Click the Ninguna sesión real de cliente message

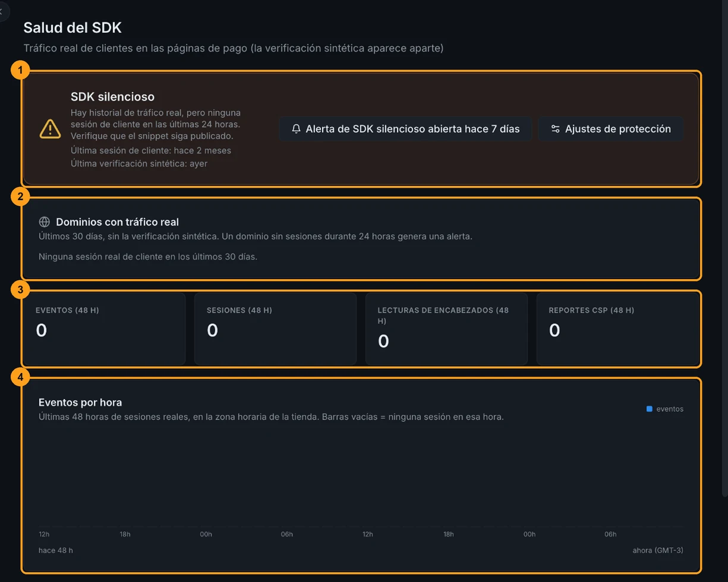pos(148,257)
